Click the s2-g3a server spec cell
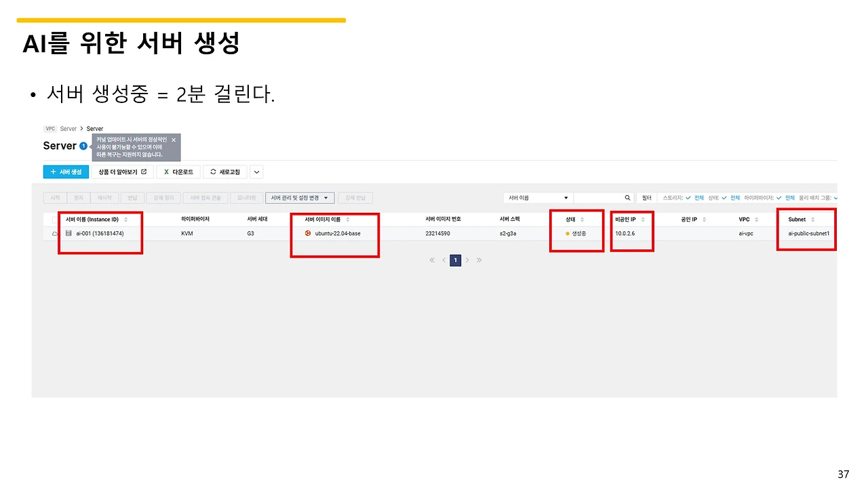The width and height of the screenshot is (868, 488). coord(508,233)
